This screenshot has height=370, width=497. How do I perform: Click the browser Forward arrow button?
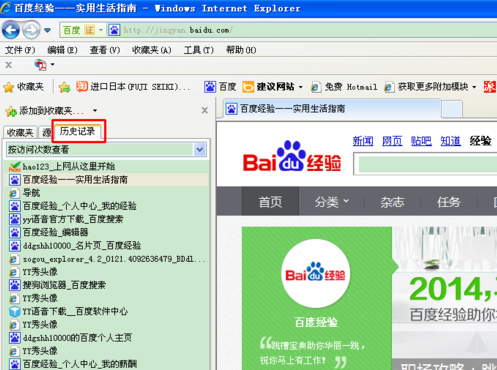[x=32, y=30]
